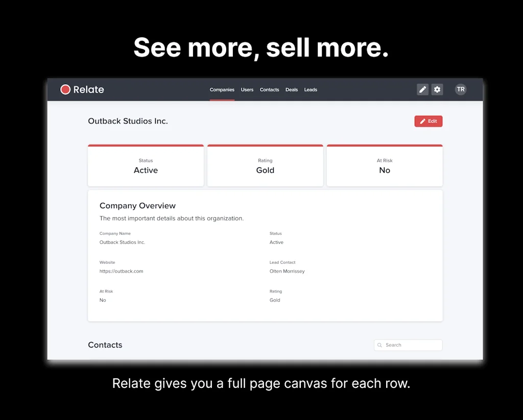Click lead contact Olten Morrissey
This screenshot has height=420, width=523.
click(287, 271)
